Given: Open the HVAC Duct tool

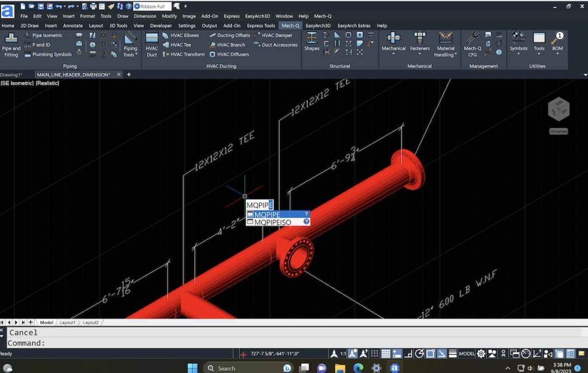Looking at the screenshot, I should click(x=151, y=46).
